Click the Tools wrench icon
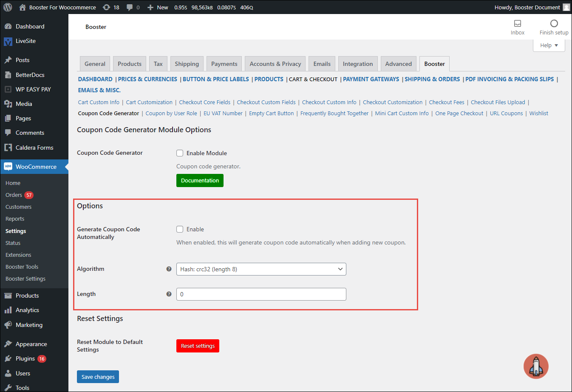This screenshot has width=572, height=392. point(8,388)
